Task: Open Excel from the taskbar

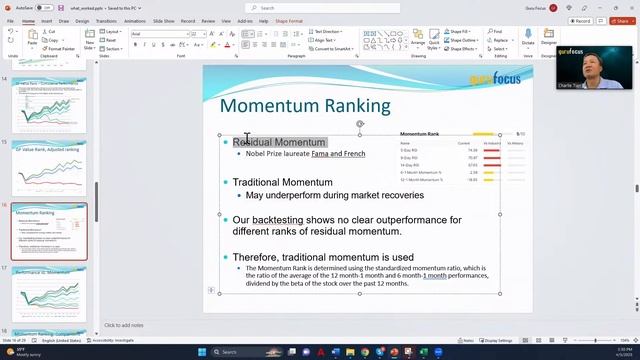Action: pyautogui.click(x=423, y=352)
